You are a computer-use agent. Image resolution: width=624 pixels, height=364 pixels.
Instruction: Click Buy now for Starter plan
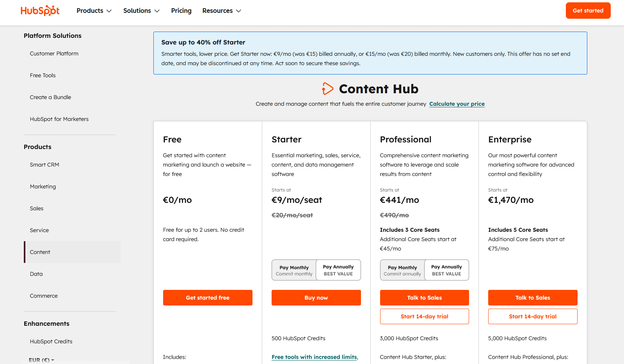316,298
